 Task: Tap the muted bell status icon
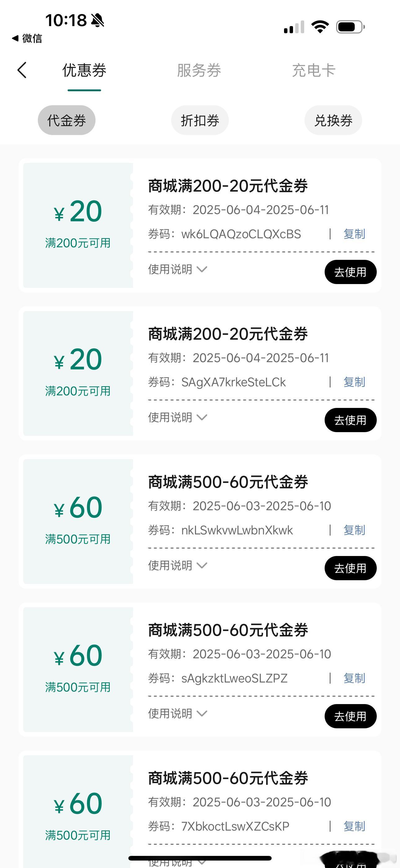point(98,20)
